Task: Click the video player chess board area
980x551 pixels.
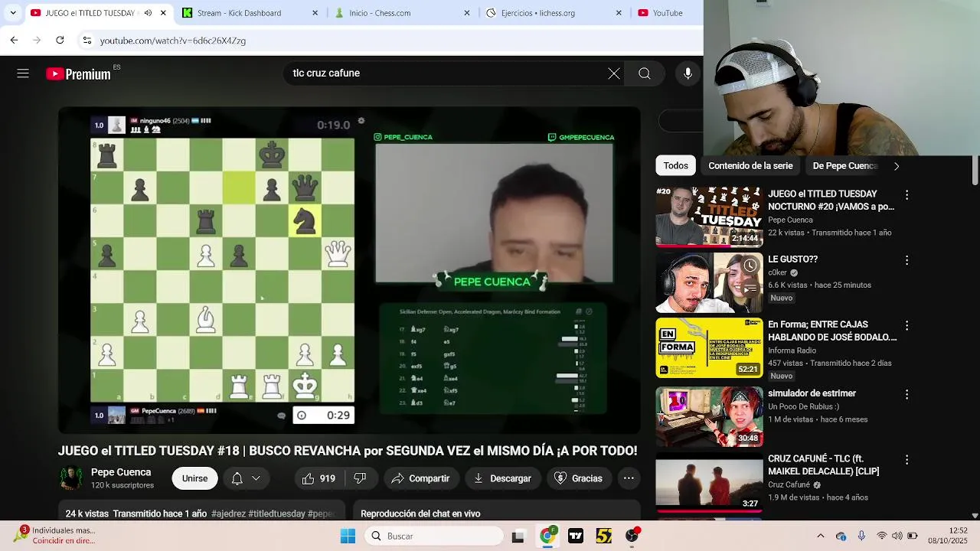Action: (x=222, y=269)
